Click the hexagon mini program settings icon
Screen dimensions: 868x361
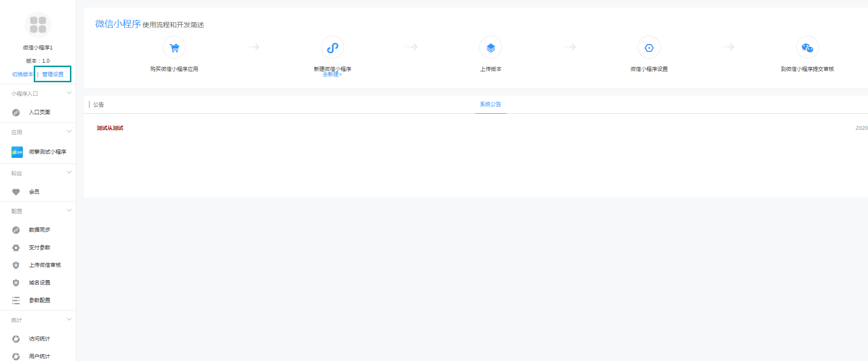tap(649, 48)
